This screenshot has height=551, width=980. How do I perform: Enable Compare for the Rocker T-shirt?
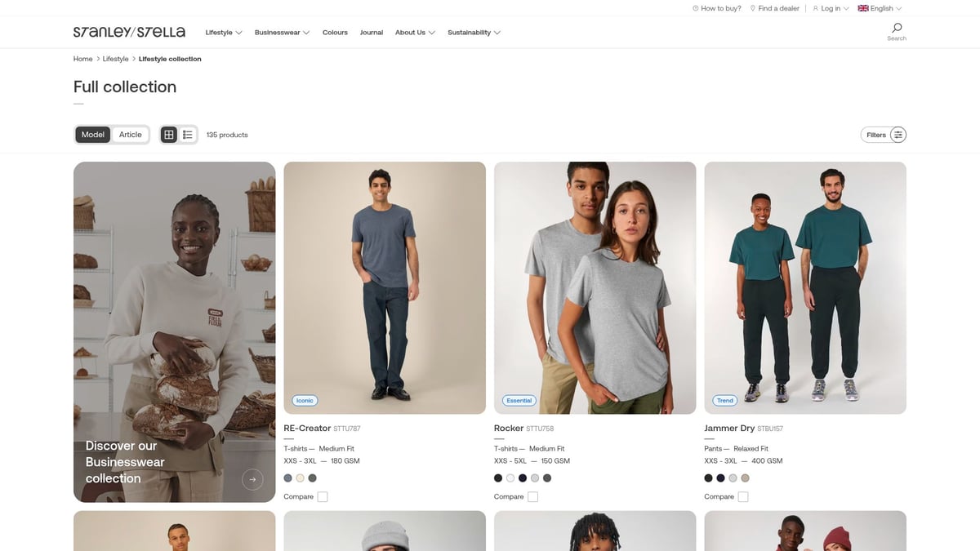pyautogui.click(x=533, y=496)
